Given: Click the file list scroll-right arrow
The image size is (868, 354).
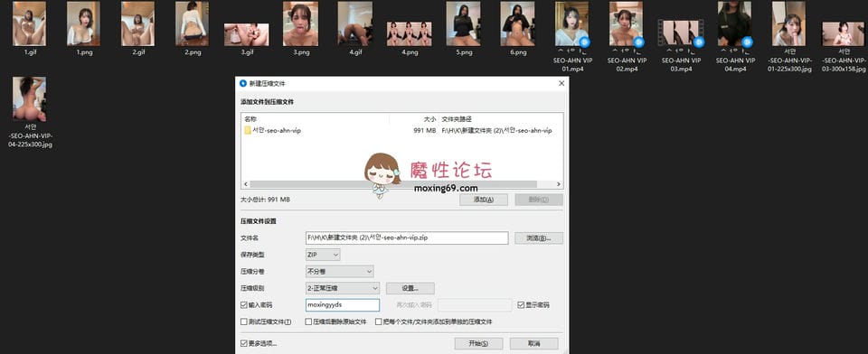Looking at the screenshot, I should [559, 184].
